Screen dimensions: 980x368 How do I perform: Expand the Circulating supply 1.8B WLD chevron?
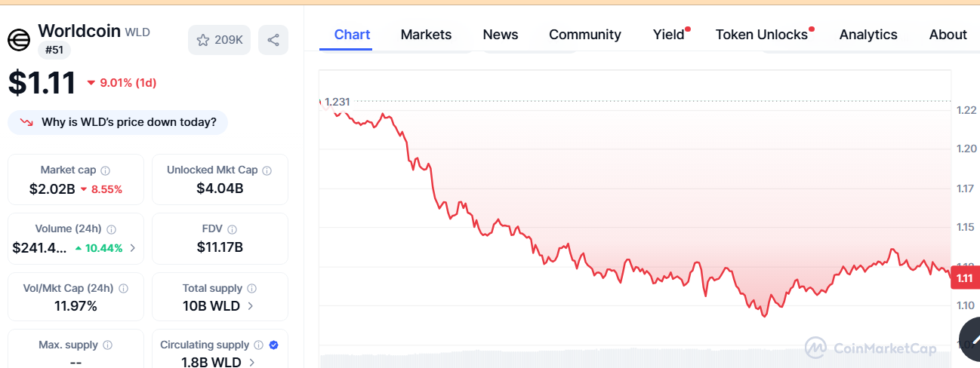[x=252, y=363]
